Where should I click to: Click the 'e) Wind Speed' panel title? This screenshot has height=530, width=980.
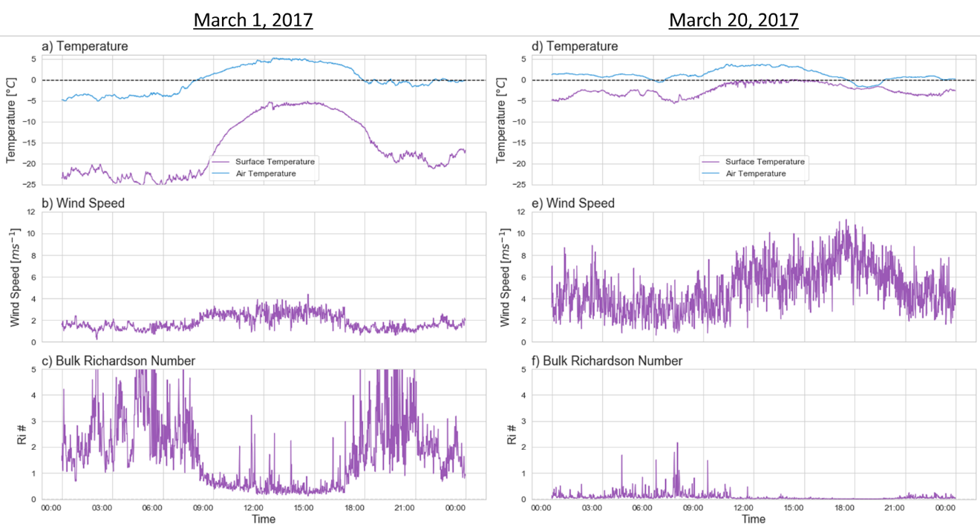tap(573, 203)
